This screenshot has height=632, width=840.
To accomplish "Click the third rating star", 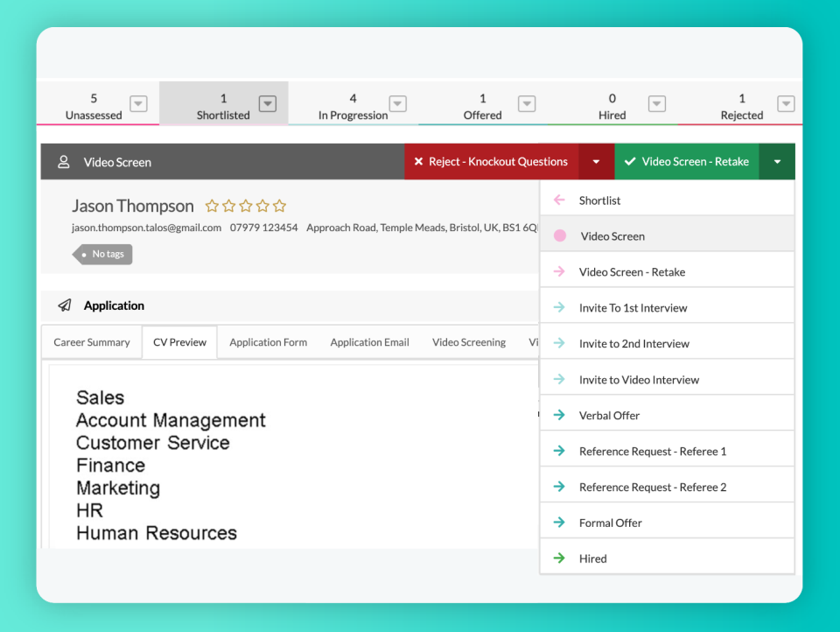I will pos(246,206).
